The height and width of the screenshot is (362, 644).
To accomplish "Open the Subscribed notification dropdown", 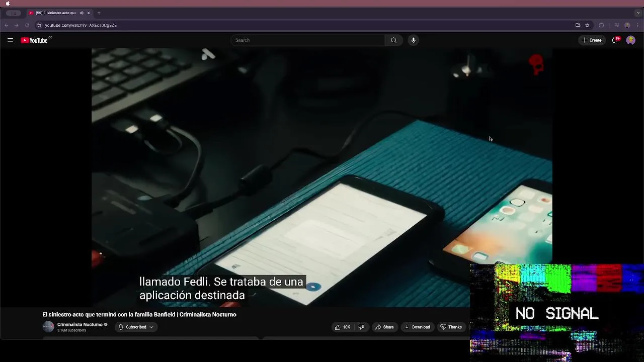I will 136,327.
